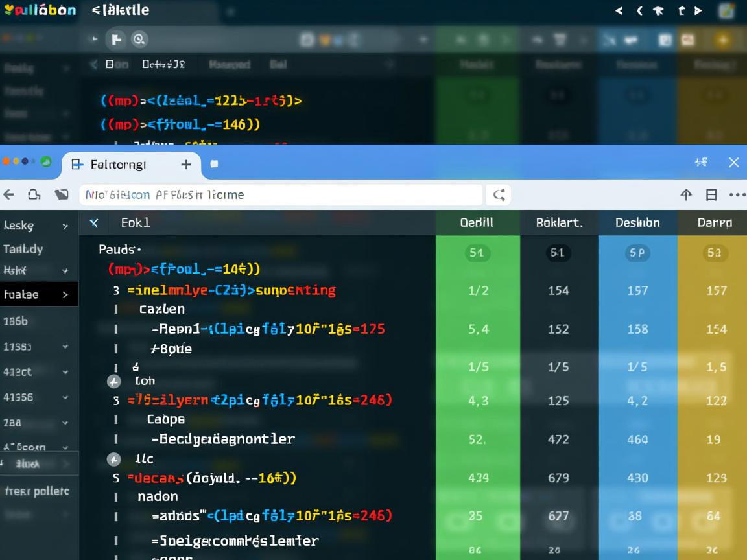Click the home icon beside the back arrow
This screenshot has width=747, height=560.
point(34,194)
